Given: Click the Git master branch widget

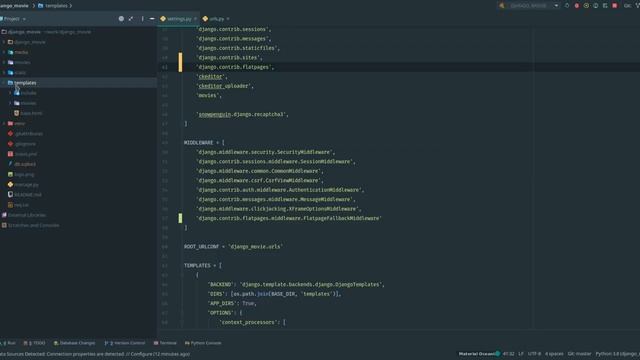Looking at the screenshot, I should [580, 354].
